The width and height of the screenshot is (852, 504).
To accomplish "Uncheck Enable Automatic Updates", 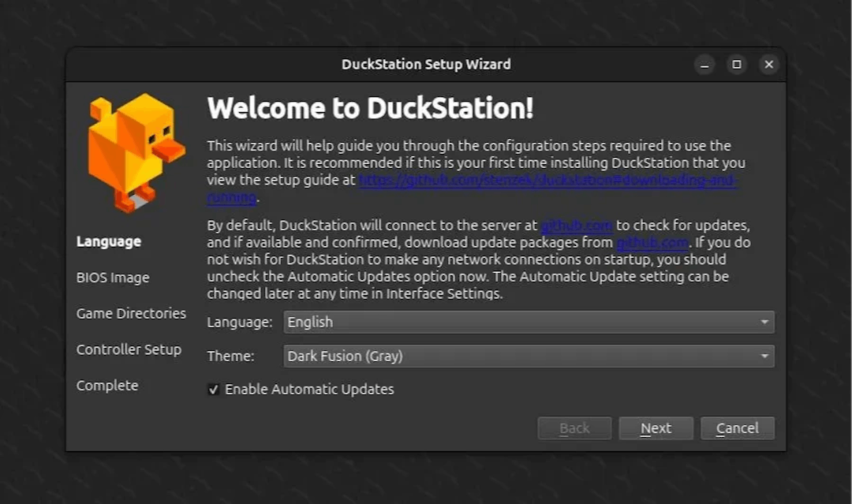I will [213, 389].
